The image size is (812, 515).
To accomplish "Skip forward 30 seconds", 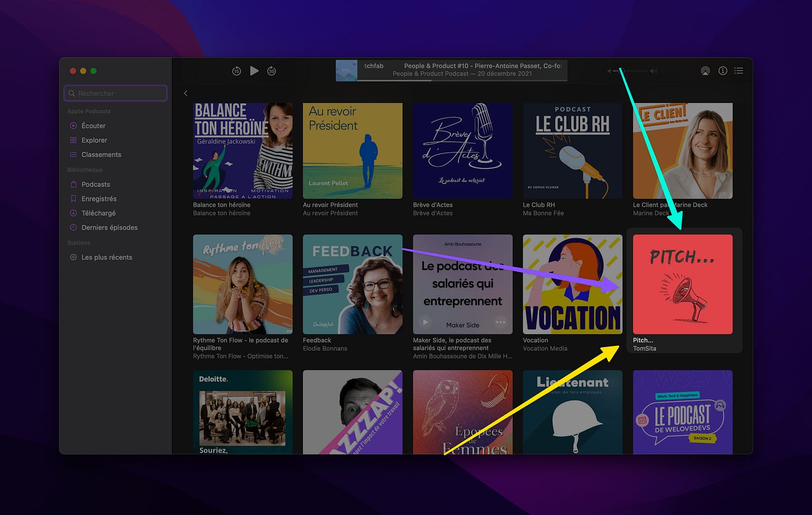I will point(272,71).
